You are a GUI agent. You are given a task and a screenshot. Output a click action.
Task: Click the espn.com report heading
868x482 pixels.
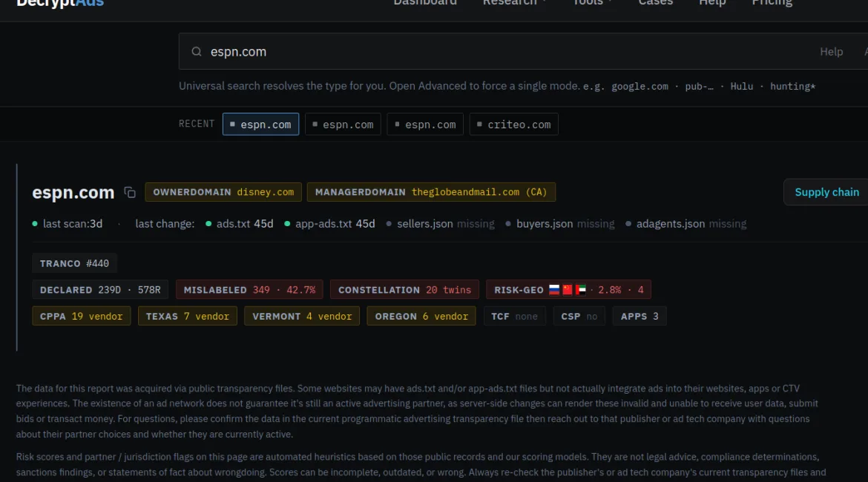pos(73,192)
